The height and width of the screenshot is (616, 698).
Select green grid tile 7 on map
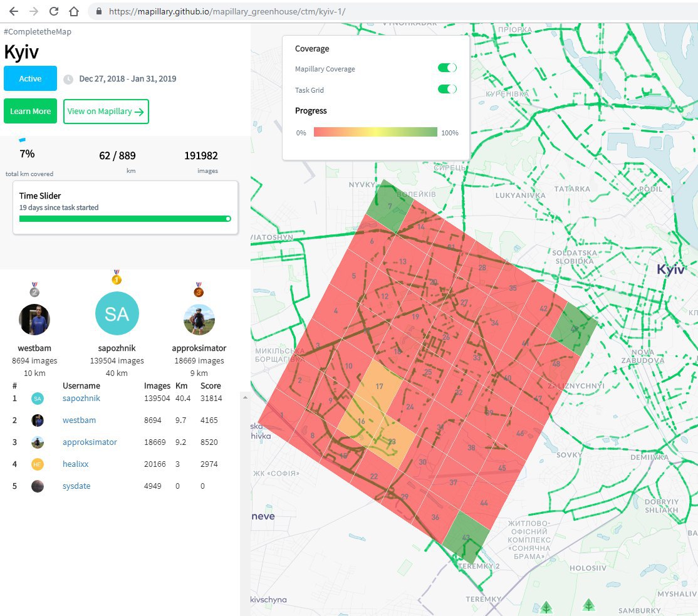[x=390, y=206]
